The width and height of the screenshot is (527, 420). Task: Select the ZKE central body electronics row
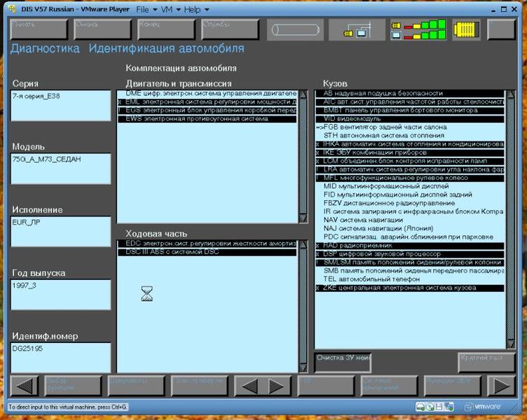point(410,288)
